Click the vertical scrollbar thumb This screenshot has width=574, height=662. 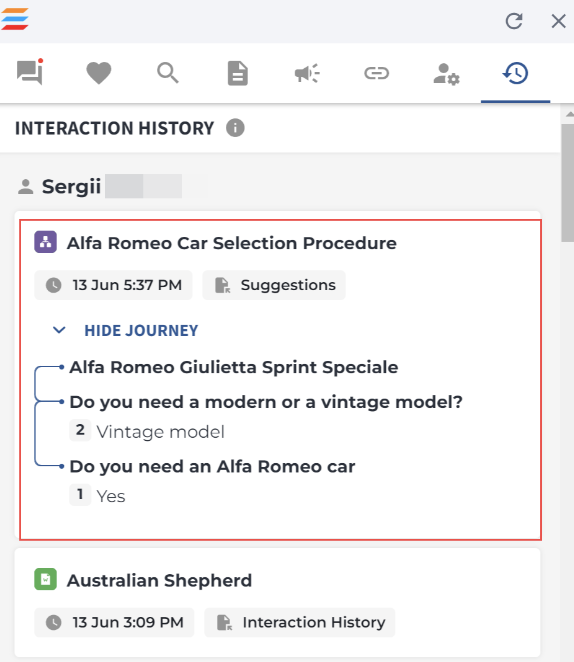568,182
